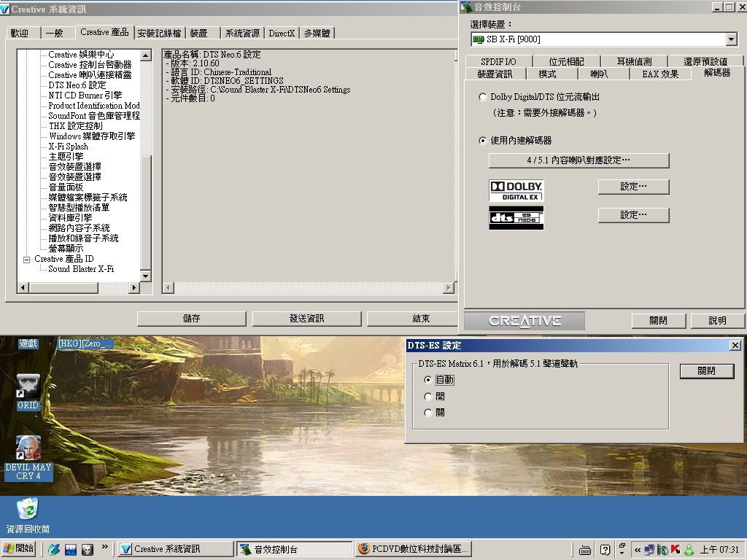
Task: Click the 結束 button
Action: 412,319
